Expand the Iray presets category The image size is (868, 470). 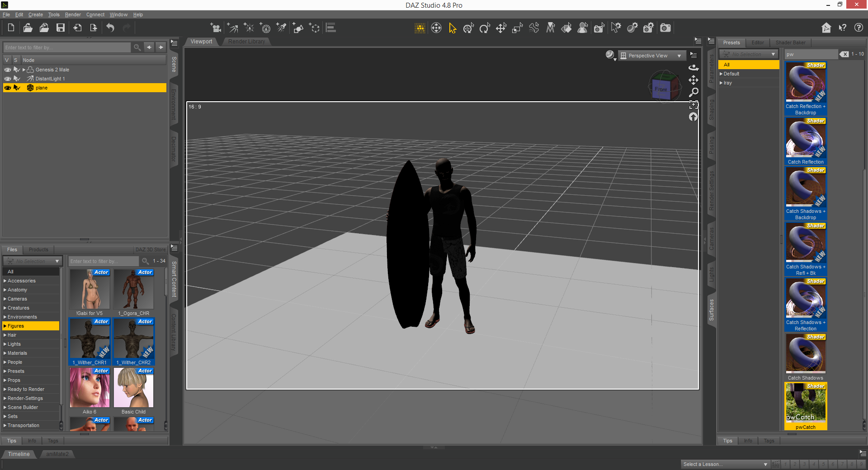click(x=721, y=83)
